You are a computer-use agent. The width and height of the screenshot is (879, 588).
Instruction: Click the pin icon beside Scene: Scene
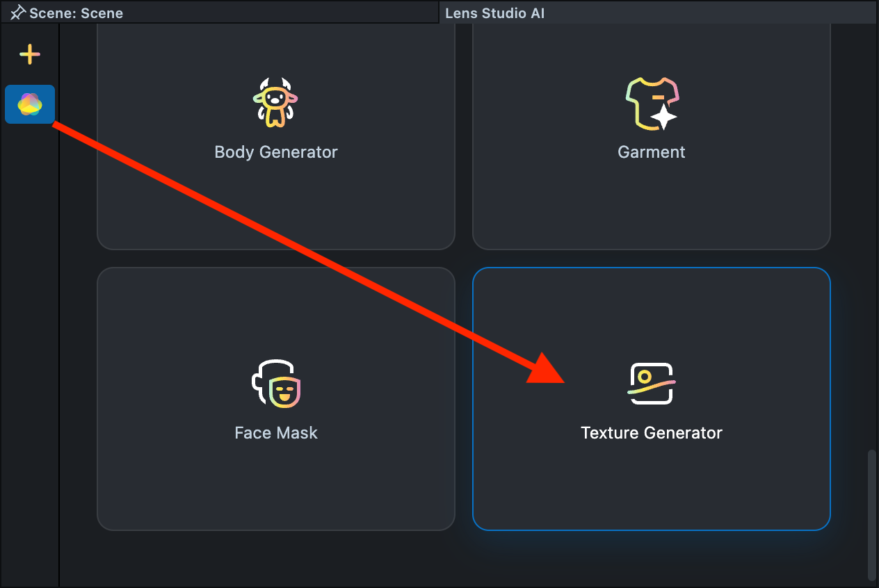click(x=18, y=13)
